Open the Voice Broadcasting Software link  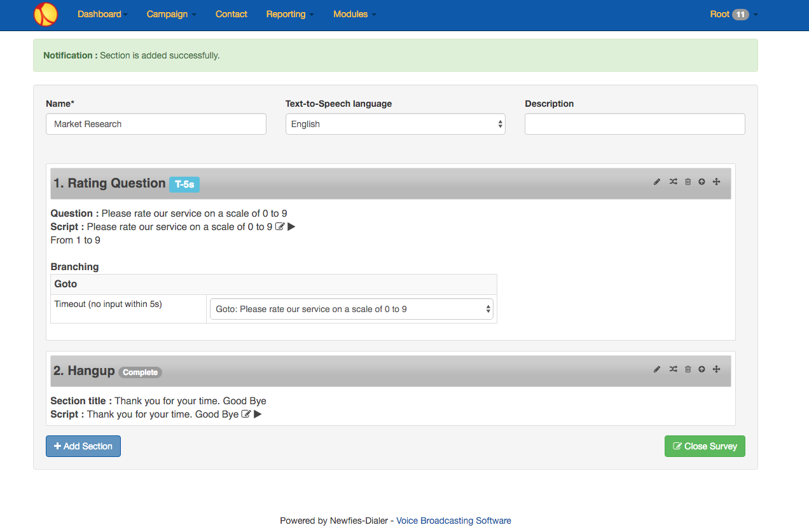453,521
